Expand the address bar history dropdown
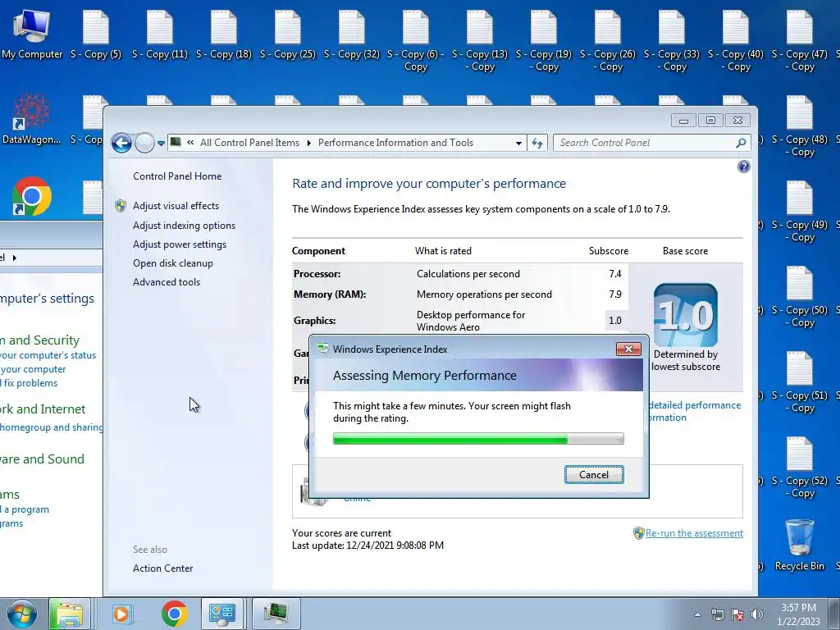 (x=518, y=143)
